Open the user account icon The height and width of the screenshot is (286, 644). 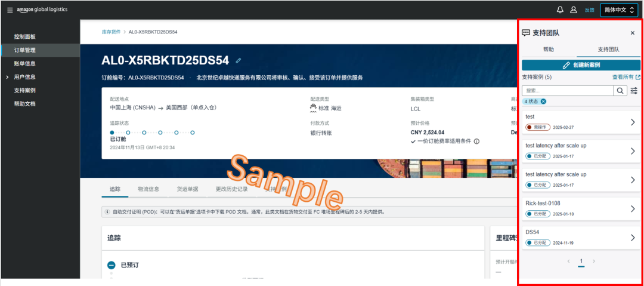coord(574,10)
